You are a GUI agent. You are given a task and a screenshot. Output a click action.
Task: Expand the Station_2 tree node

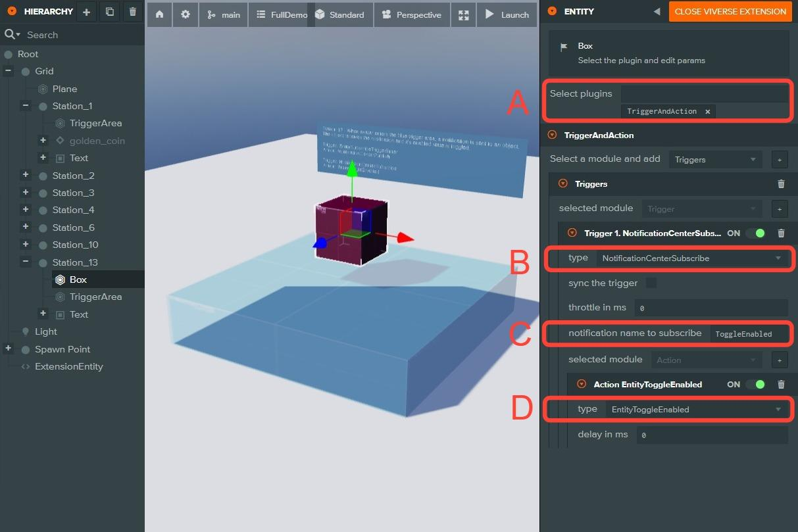pos(26,175)
